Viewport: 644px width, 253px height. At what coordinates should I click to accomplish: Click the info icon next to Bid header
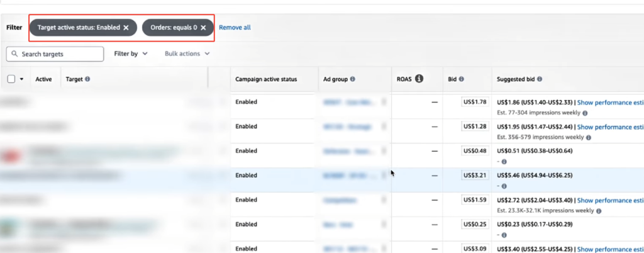(x=461, y=79)
